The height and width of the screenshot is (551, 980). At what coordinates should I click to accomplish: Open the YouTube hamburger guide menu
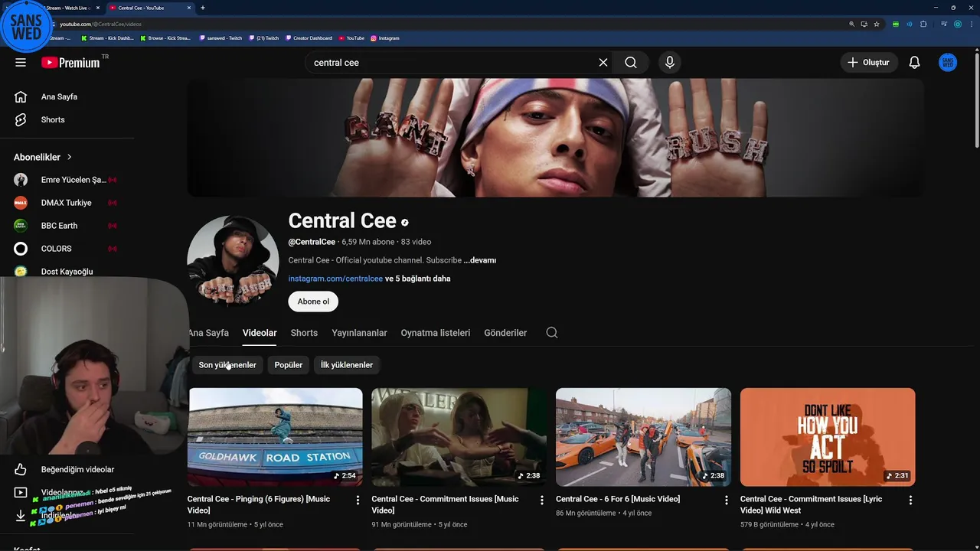(x=21, y=63)
